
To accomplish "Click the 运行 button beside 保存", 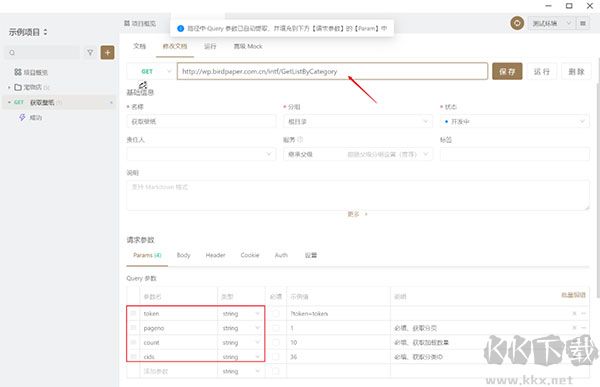I will click(541, 72).
